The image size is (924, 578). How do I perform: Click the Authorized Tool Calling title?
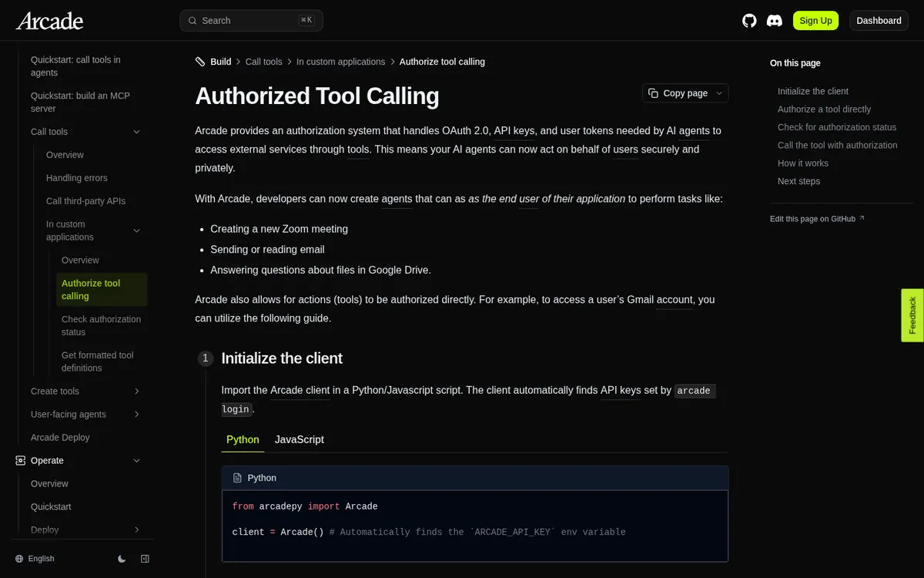coord(317,96)
